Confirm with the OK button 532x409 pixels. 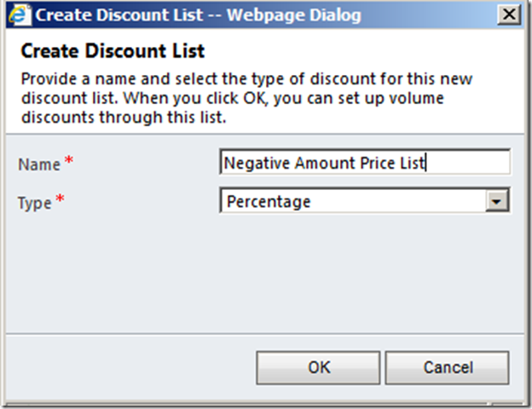pos(318,367)
